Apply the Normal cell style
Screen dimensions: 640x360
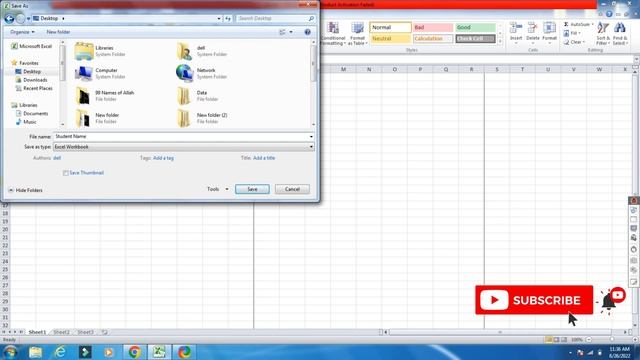(390, 27)
